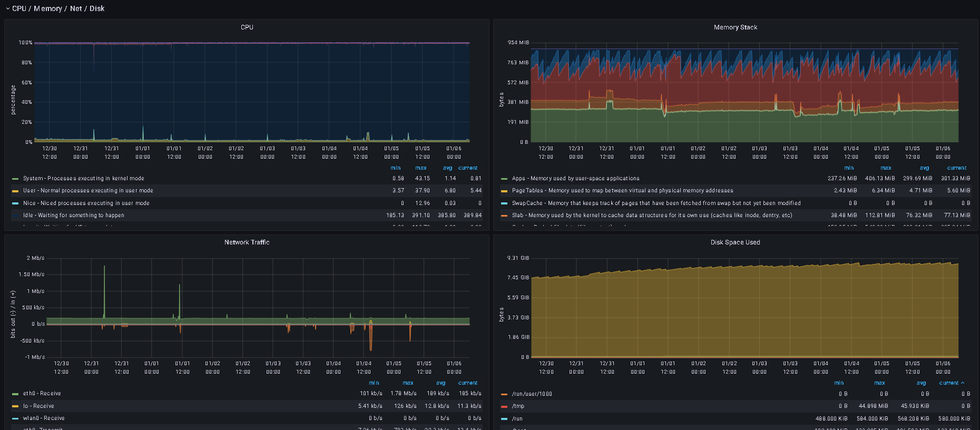Toggle lo - Receive series label
Image resolution: width=980 pixels, height=430 pixels.
[38, 406]
